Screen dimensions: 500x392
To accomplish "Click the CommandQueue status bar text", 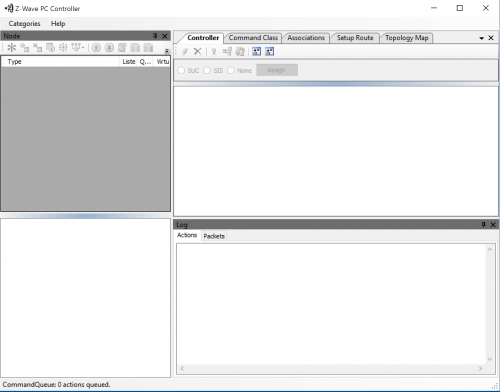I will 57,385.
